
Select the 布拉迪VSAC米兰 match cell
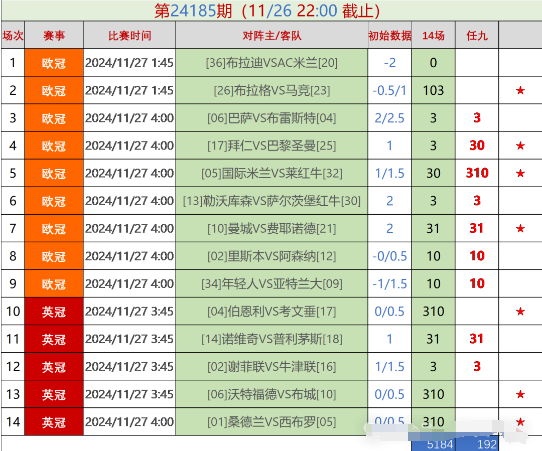coord(272,63)
